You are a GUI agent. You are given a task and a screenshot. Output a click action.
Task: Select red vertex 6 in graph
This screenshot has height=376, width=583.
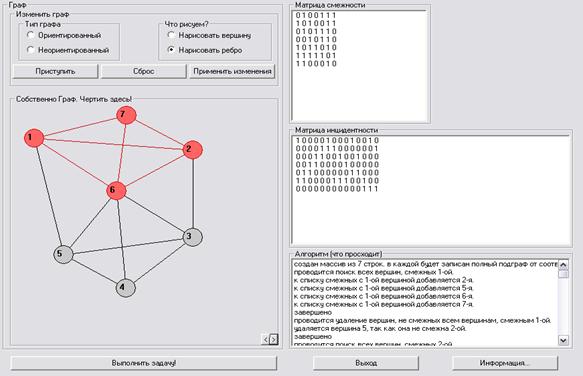coord(116,190)
